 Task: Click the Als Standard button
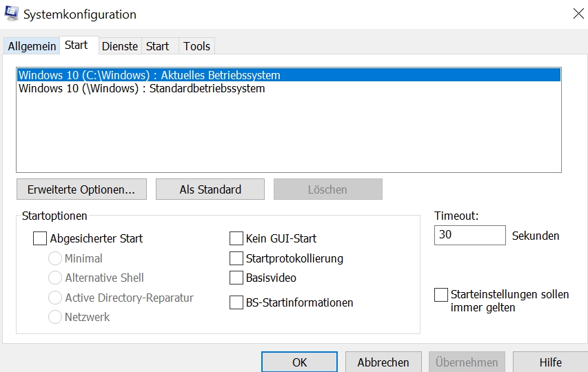click(210, 189)
